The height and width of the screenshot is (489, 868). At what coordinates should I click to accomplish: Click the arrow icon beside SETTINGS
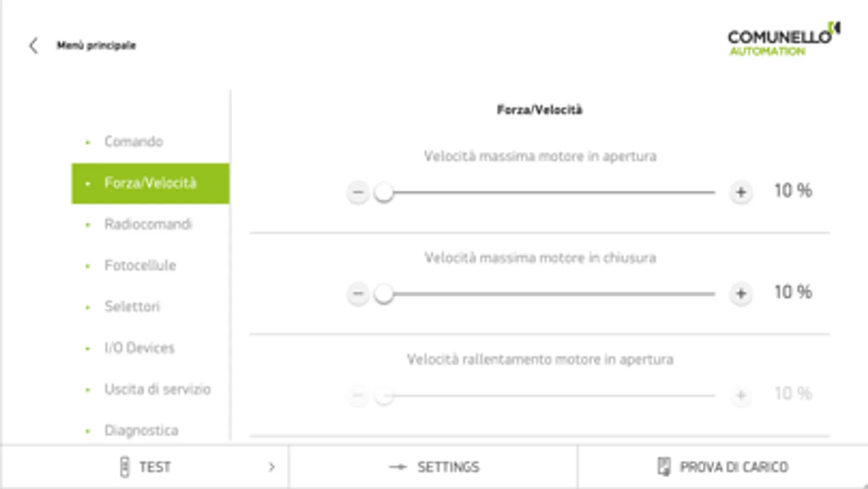point(398,467)
